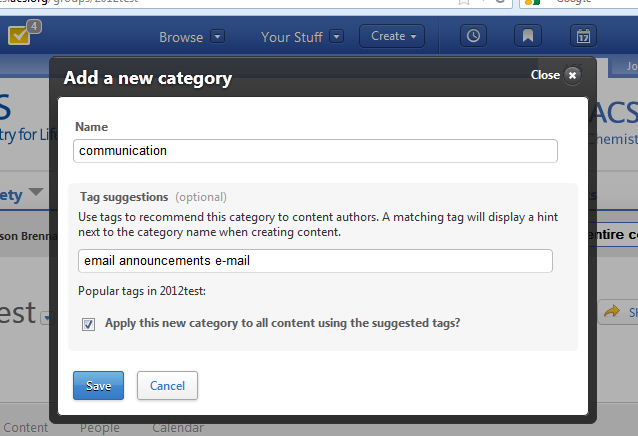The width and height of the screenshot is (638, 436).
Task: Toggle Apply this new category checkbox
Action: pyautogui.click(x=89, y=324)
